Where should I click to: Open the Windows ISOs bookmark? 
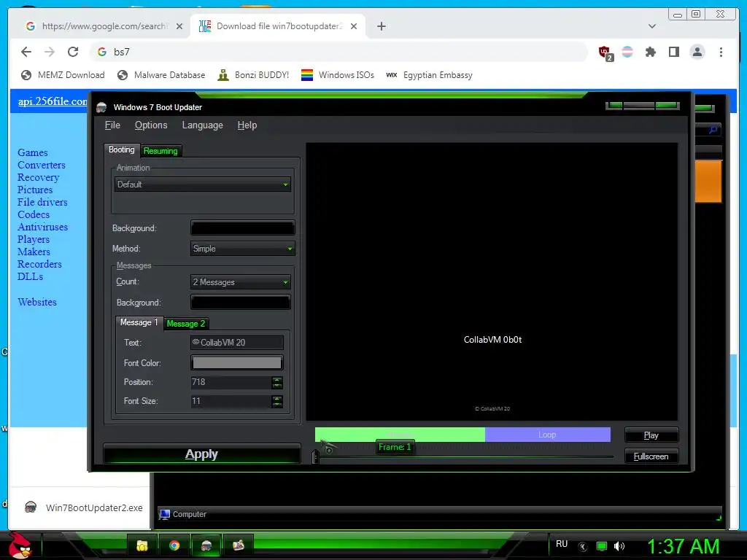click(x=338, y=75)
